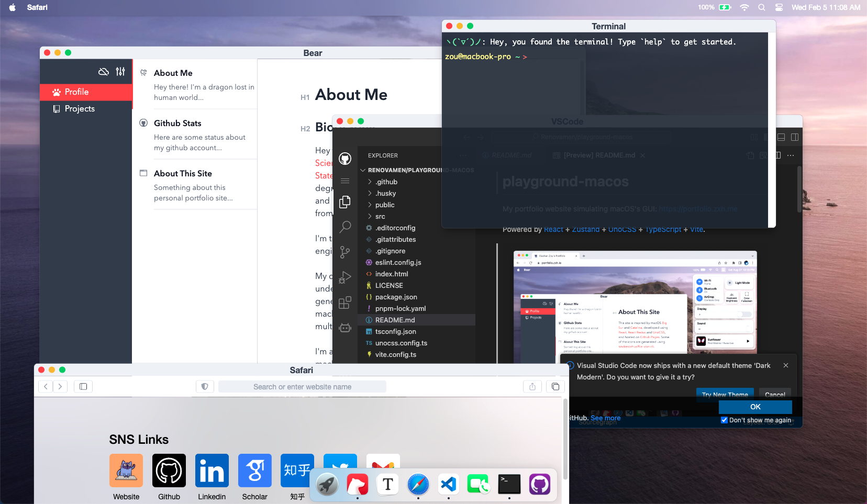Open the About This Site note in Bear
This screenshot has height=504, width=867.
pos(195,185)
